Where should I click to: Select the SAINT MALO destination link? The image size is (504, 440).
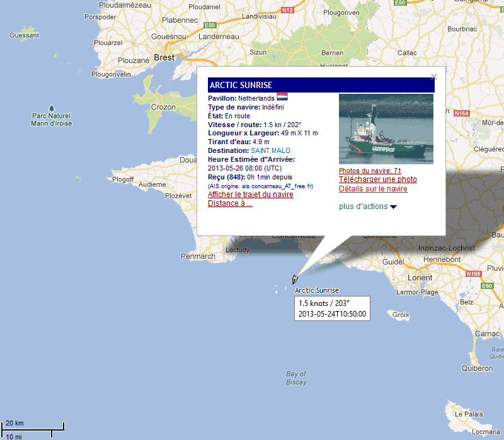tap(270, 150)
